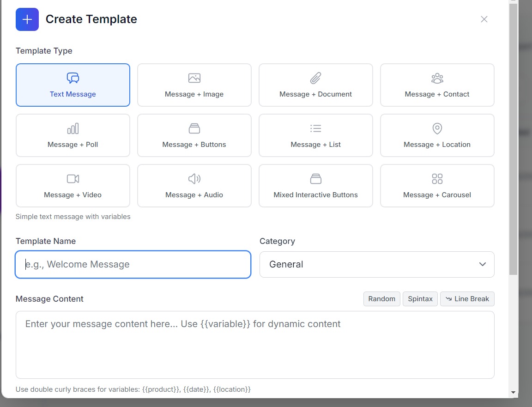Click the dialog's vertical scrollbar thumb
Image resolution: width=532 pixels, height=407 pixels.
pos(513,139)
